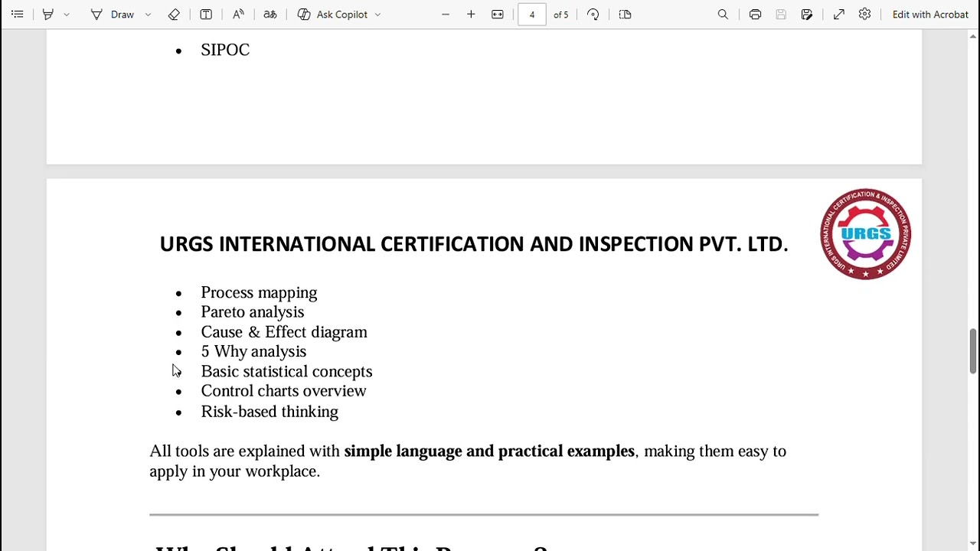Open Ask Copilot
This screenshot has width=980, height=551.
[332, 15]
